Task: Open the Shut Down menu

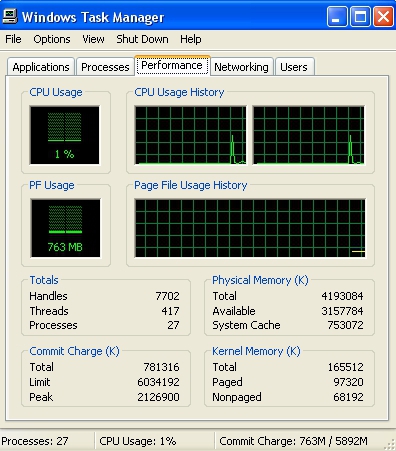Action: [x=142, y=39]
